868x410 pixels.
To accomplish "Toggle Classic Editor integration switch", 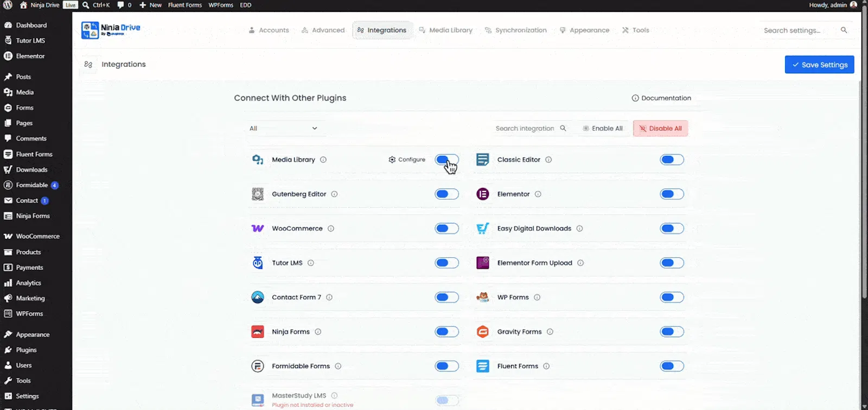I will (x=672, y=160).
